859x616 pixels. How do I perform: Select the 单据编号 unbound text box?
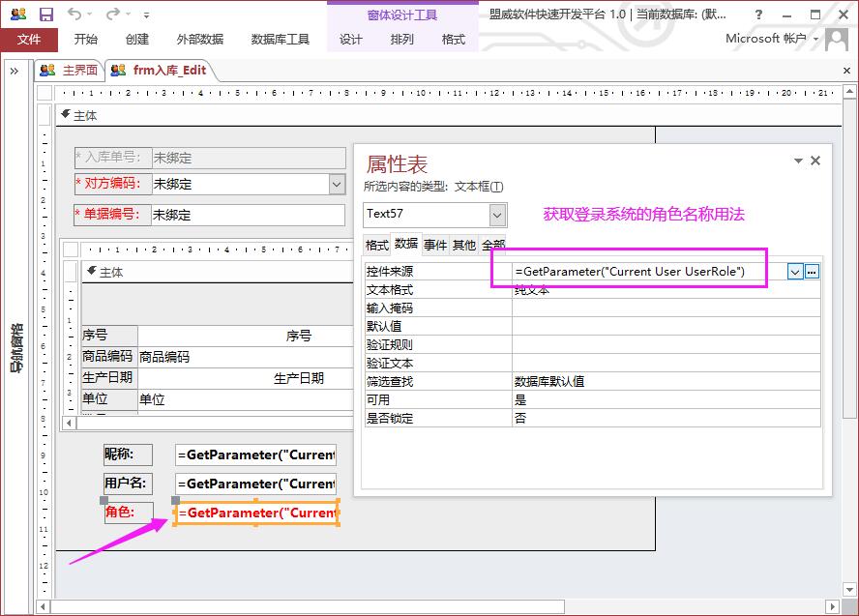tap(247, 215)
